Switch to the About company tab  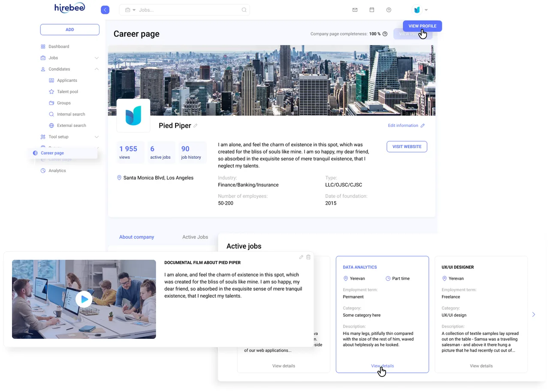136,237
